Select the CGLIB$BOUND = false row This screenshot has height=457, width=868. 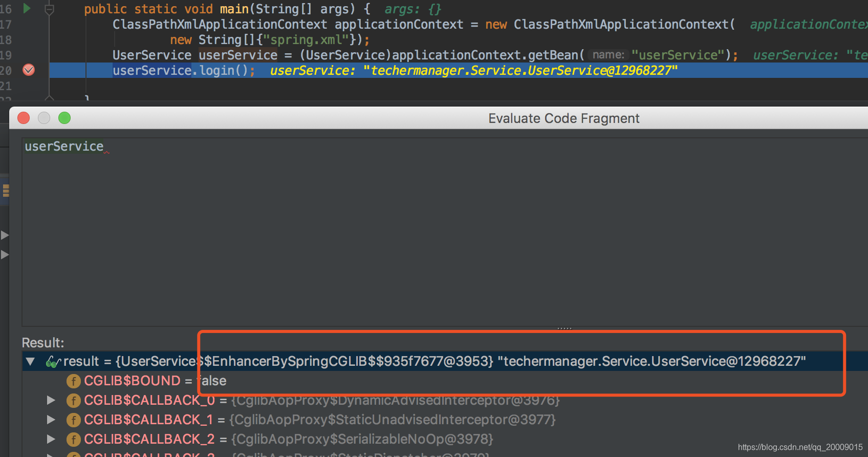pos(445,381)
